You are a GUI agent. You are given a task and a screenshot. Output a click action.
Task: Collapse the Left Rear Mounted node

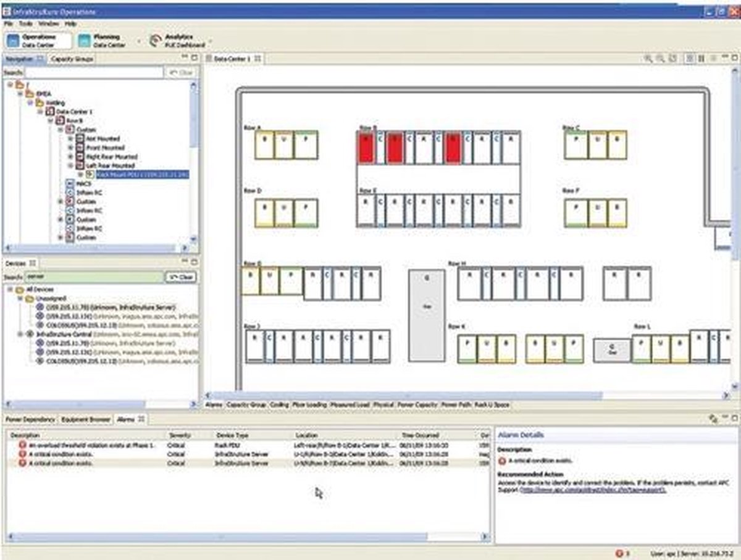[x=70, y=166]
